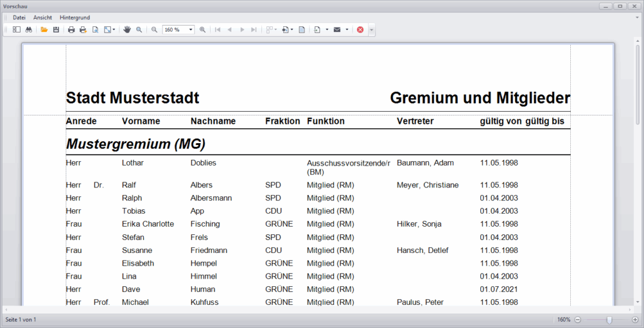Click the red close preview icon
Image resolution: width=644 pixels, height=328 pixels.
[x=360, y=29]
